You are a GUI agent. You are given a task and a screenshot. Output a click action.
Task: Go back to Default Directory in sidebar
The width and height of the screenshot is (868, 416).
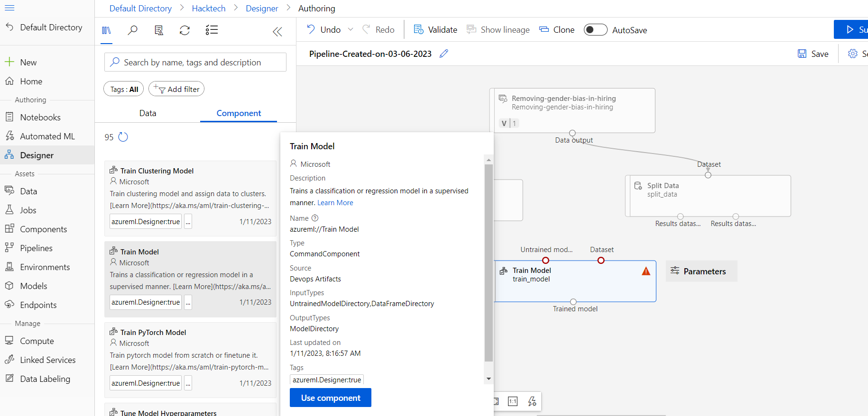coord(44,27)
